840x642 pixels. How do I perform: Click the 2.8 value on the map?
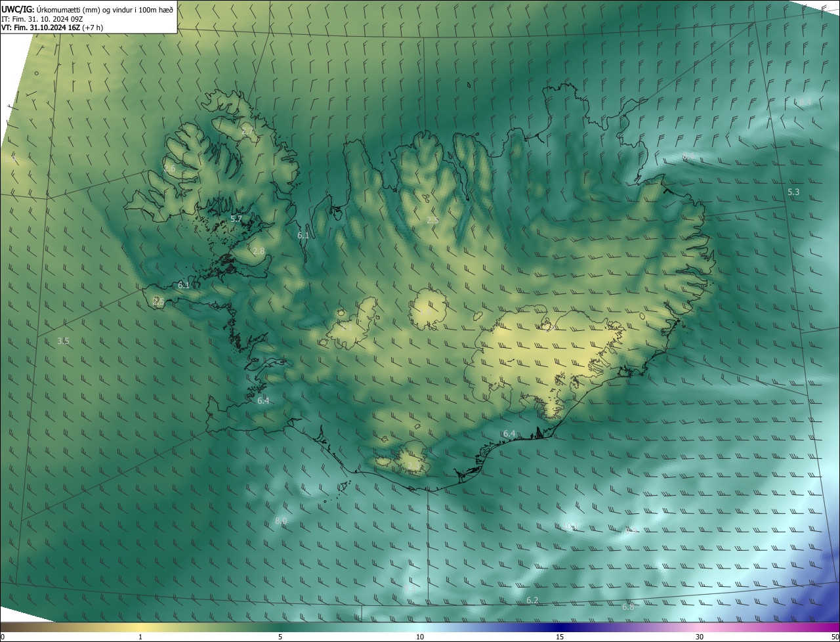[x=259, y=251]
